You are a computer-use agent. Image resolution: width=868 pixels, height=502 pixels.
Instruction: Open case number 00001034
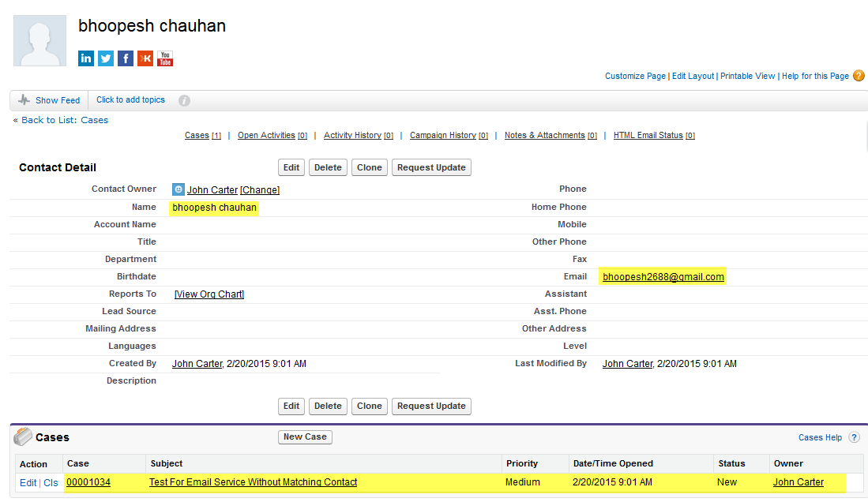88,482
